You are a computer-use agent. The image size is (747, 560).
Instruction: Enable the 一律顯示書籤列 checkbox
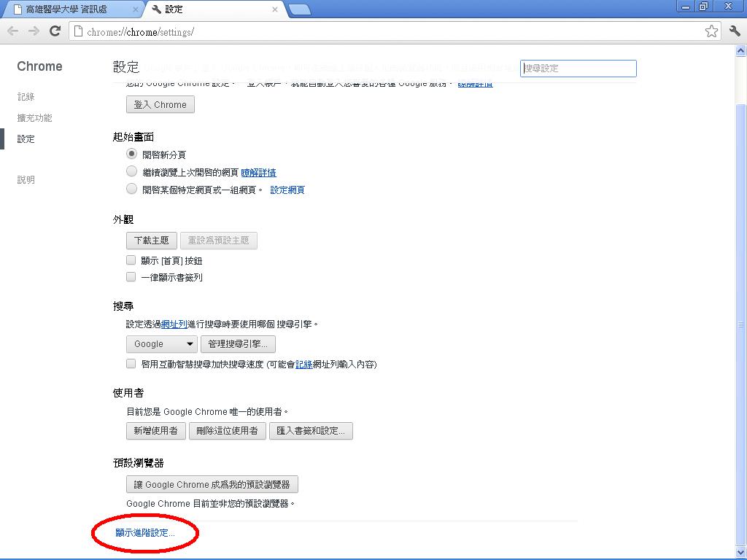coord(131,276)
